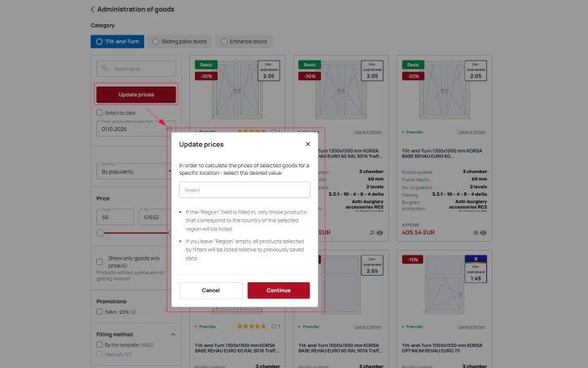Click the eye views icon showing 16
The height and width of the screenshot is (368, 588).
pos(483,232)
